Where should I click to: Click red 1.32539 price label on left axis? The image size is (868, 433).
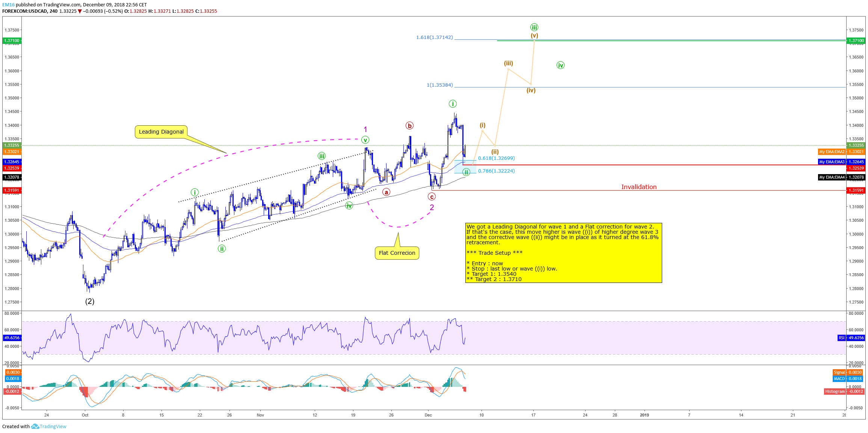(x=12, y=168)
